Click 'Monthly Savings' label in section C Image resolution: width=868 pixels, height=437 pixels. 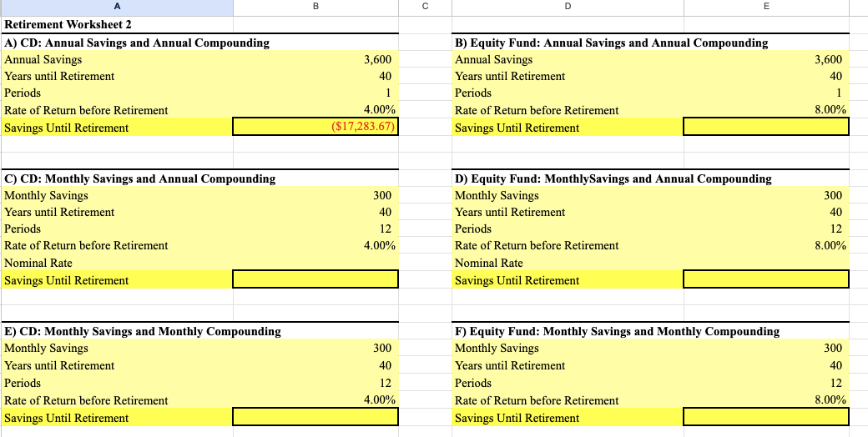pos(46,195)
